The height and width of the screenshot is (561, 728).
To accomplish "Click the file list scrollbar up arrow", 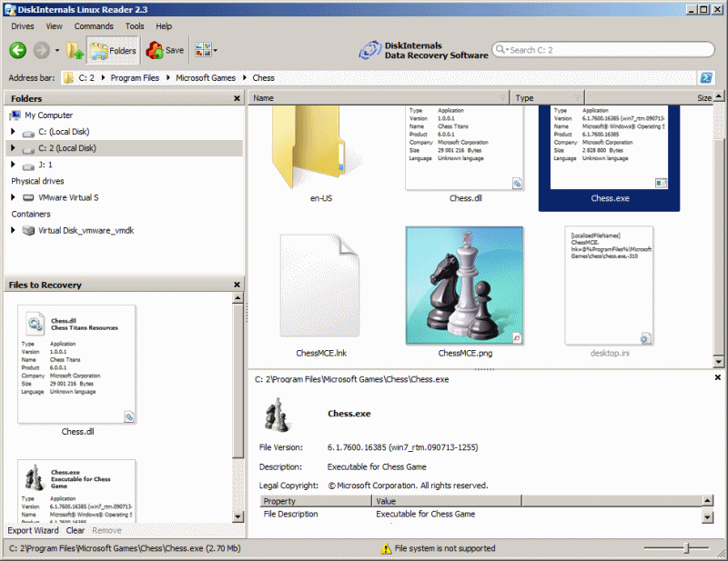I will [x=718, y=96].
